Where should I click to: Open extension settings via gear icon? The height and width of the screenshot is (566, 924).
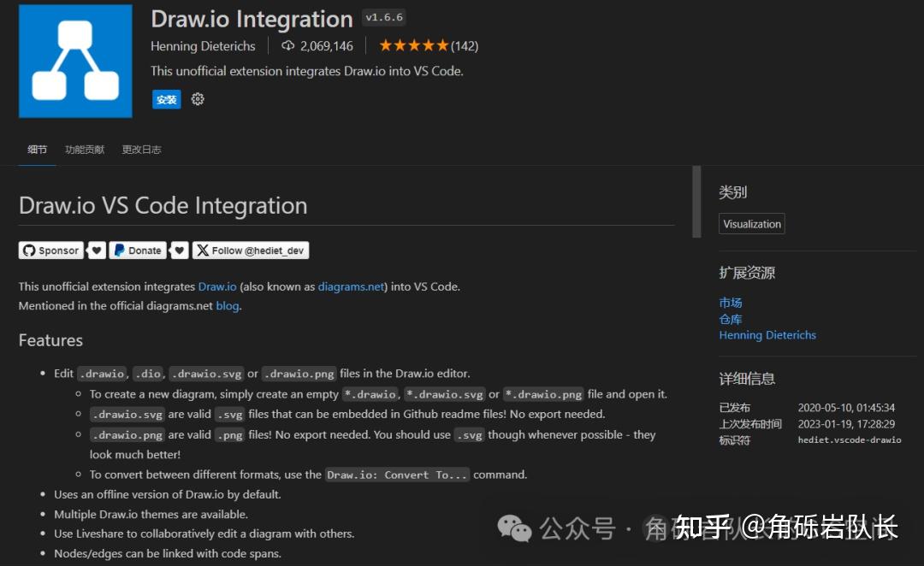click(198, 99)
